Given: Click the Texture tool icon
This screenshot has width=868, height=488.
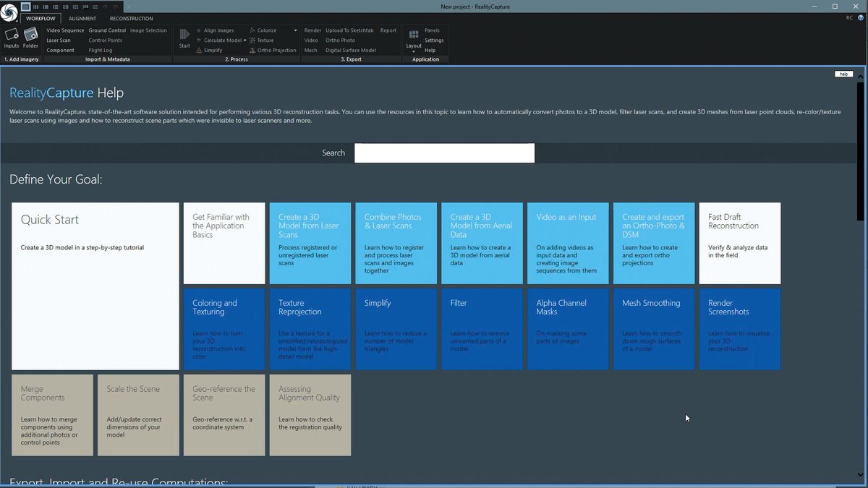Looking at the screenshot, I should coord(252,40).
